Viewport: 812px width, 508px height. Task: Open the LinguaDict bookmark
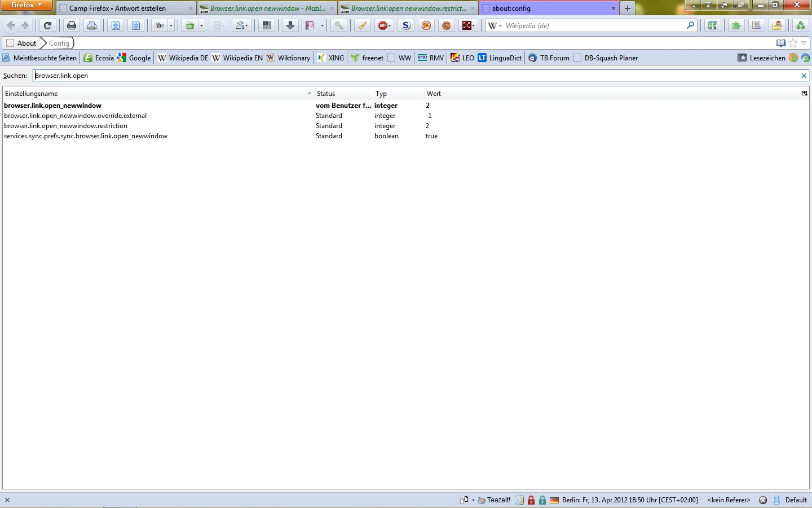(x=500, y=58)
